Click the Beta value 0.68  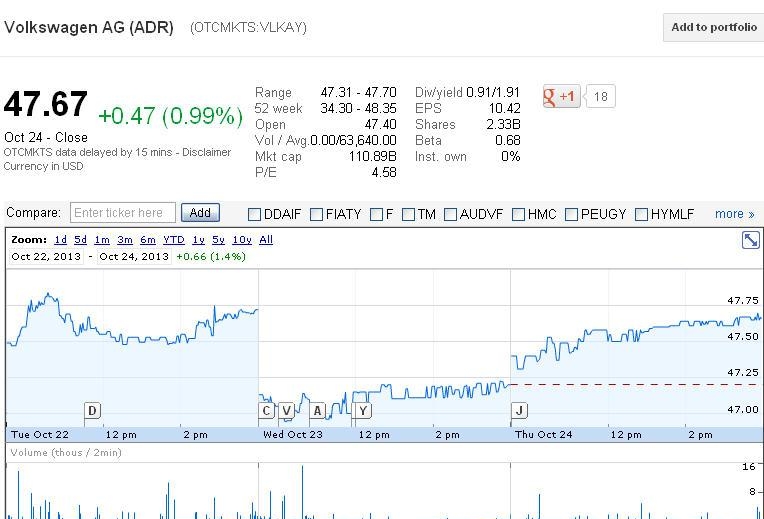pyautogui.click(x=508, y=140)
